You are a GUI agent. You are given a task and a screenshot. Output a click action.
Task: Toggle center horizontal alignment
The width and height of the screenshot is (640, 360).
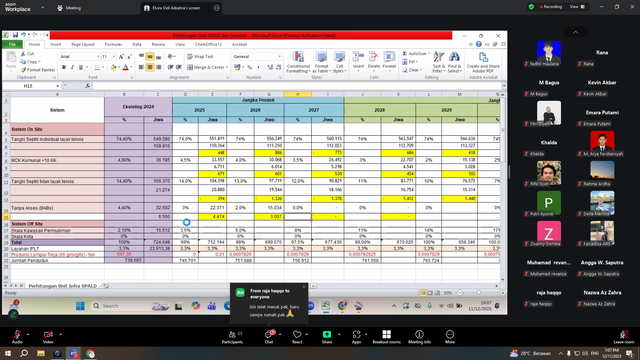click(x=150, y=67)
